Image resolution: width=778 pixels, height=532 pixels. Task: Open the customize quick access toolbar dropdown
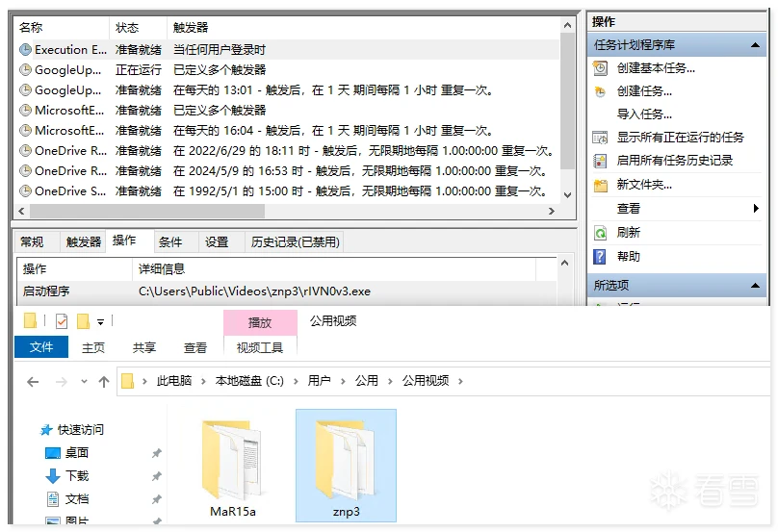(x=101, y=322)
